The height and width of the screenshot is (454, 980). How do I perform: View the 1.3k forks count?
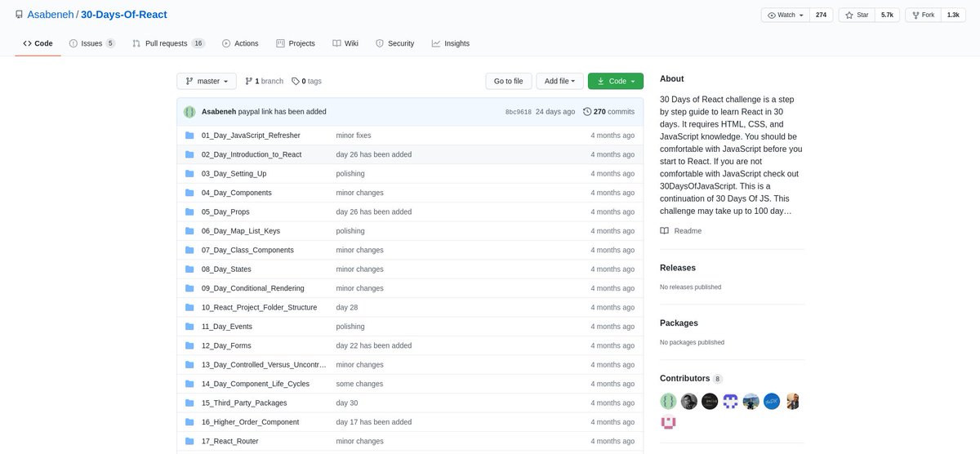tap(953, 15)
